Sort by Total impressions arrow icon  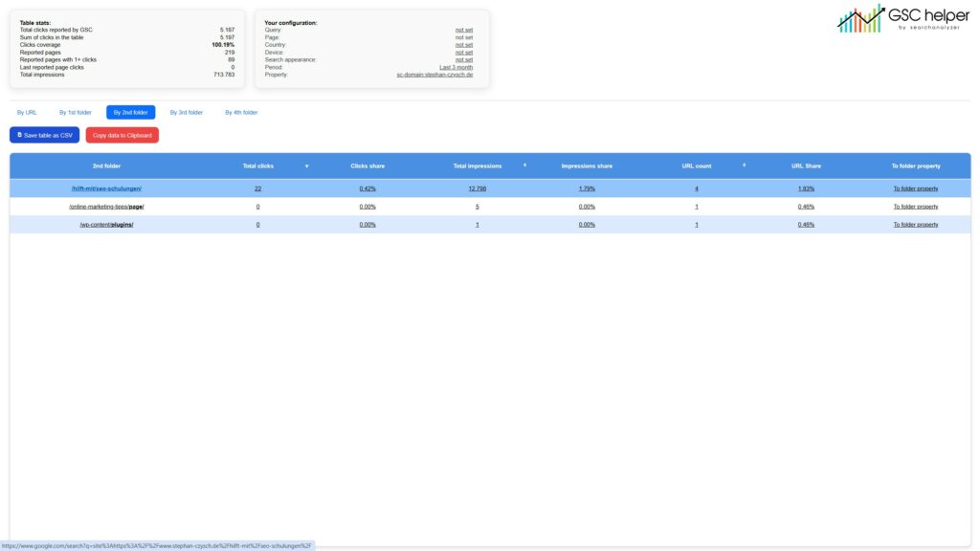[524, 165]
